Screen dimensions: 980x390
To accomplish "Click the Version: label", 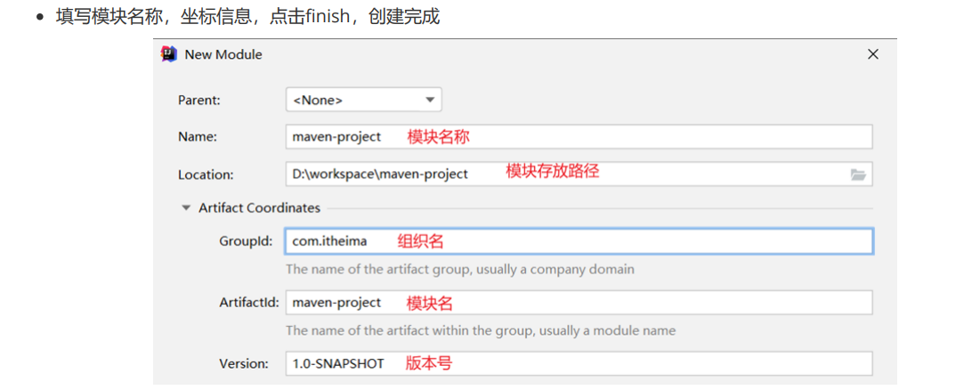I will (244, 363).
